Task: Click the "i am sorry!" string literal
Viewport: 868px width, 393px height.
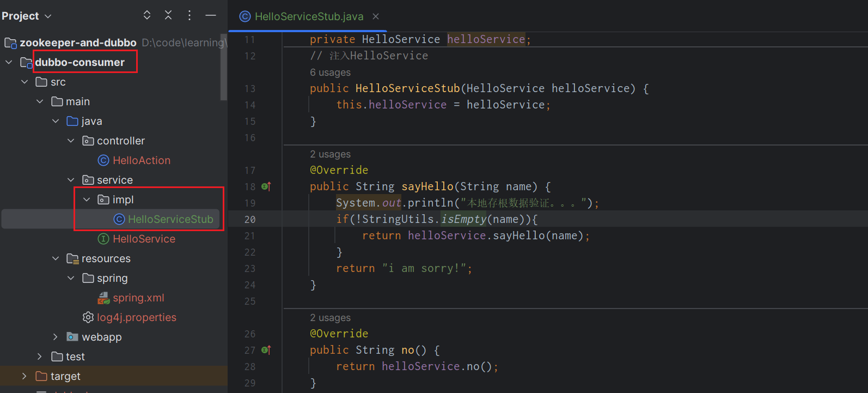Action: pos(424,268)
